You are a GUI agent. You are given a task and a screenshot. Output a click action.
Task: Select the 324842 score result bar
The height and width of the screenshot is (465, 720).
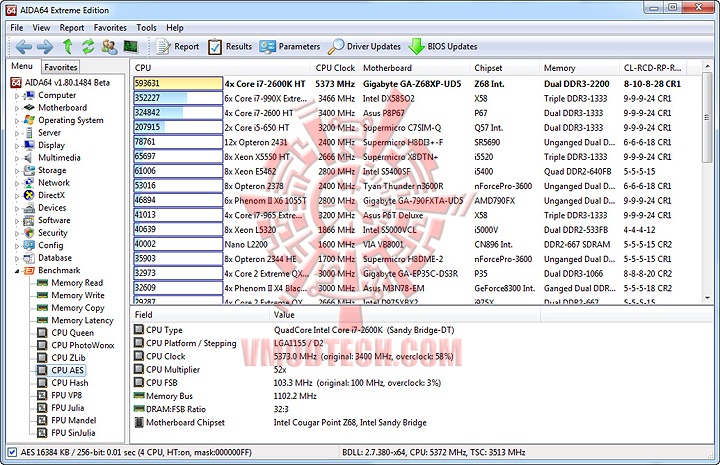[178, 113]
